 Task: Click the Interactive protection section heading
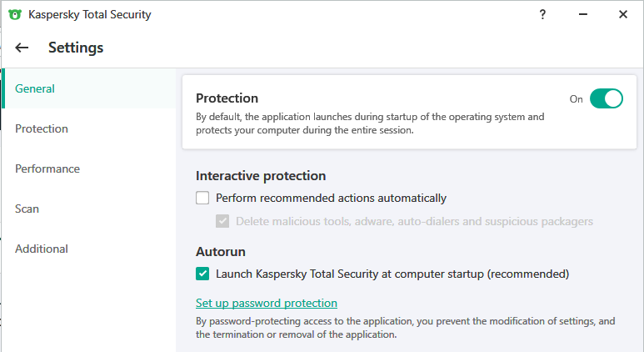click(x=261, y=176)
